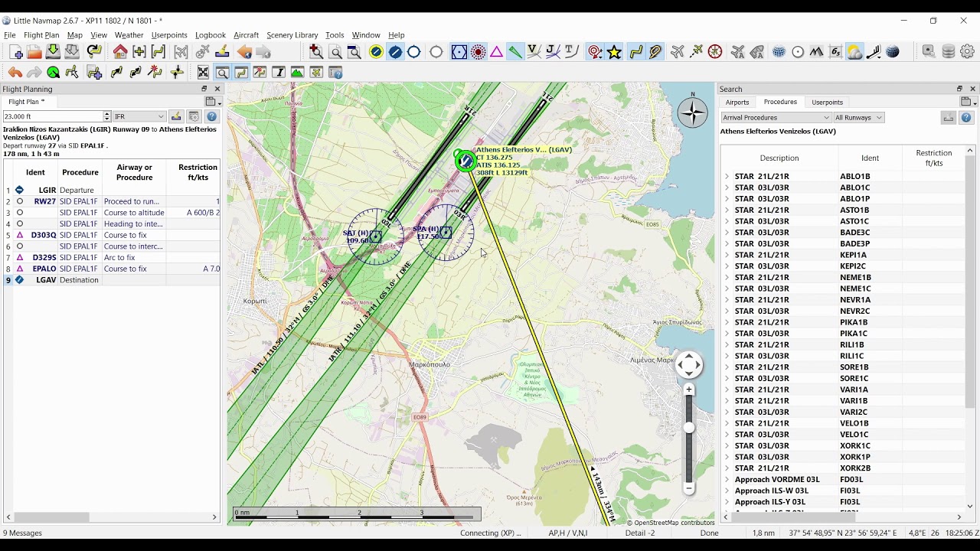
Task: Open the elevation profile window icon
Action: pos(297,73)
